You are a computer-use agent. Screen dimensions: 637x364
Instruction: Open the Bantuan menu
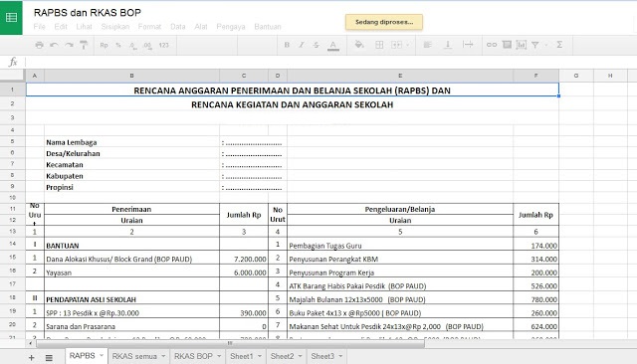click(x=268, y=27)
